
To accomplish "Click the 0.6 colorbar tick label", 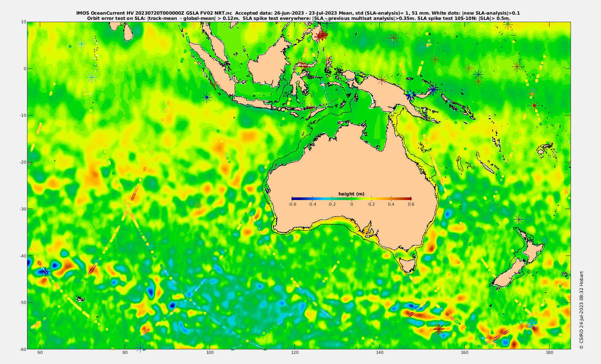I will click(411, 204).
